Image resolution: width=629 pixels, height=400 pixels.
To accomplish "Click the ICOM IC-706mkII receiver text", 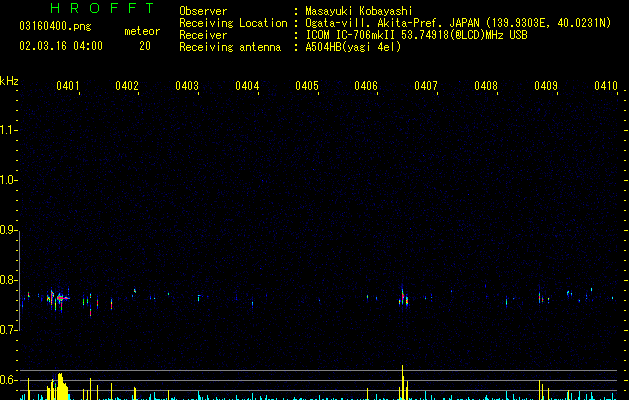I will coord(416,35).
